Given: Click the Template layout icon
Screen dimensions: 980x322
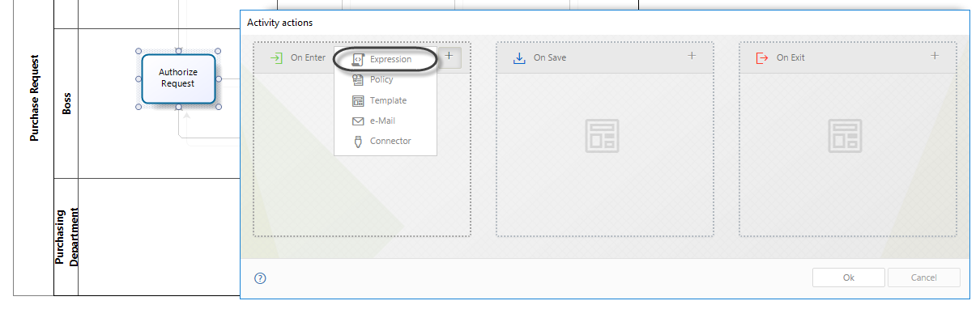Looking at the screenshot, I should click(358, 100).
